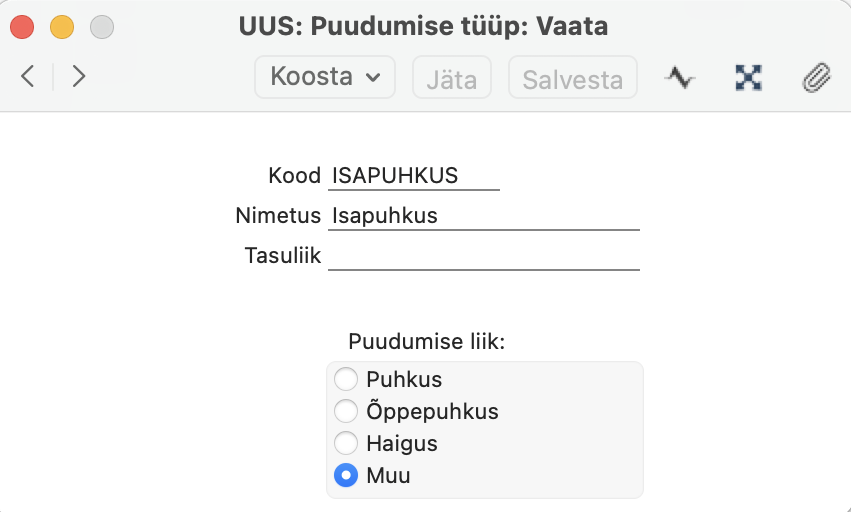This screenshot has height=512, width=851.
Task: Click into the Kood field
Action: (x=414, y=176)
